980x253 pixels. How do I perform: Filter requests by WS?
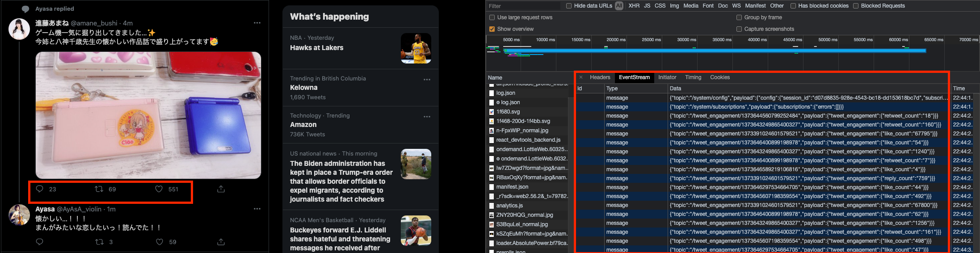tap(736, 6)
